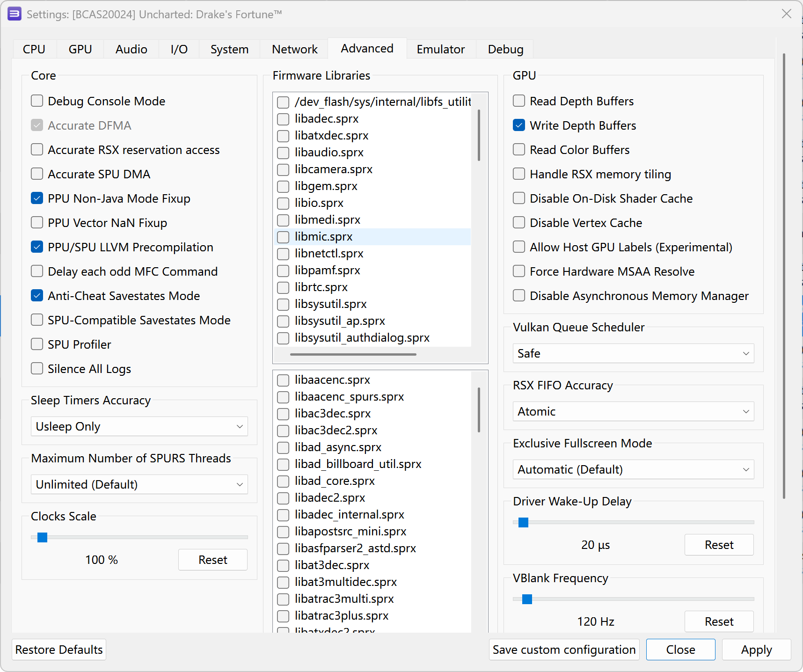This screenshot has height=672, width=803.
Task: Click the Clocks Scale slider handle
Action: pos(42,537)
